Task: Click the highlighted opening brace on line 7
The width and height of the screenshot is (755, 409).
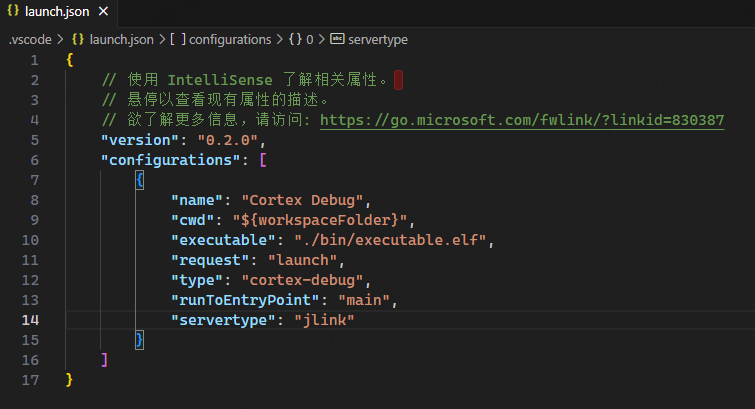Action: click(x=140, y=180)
